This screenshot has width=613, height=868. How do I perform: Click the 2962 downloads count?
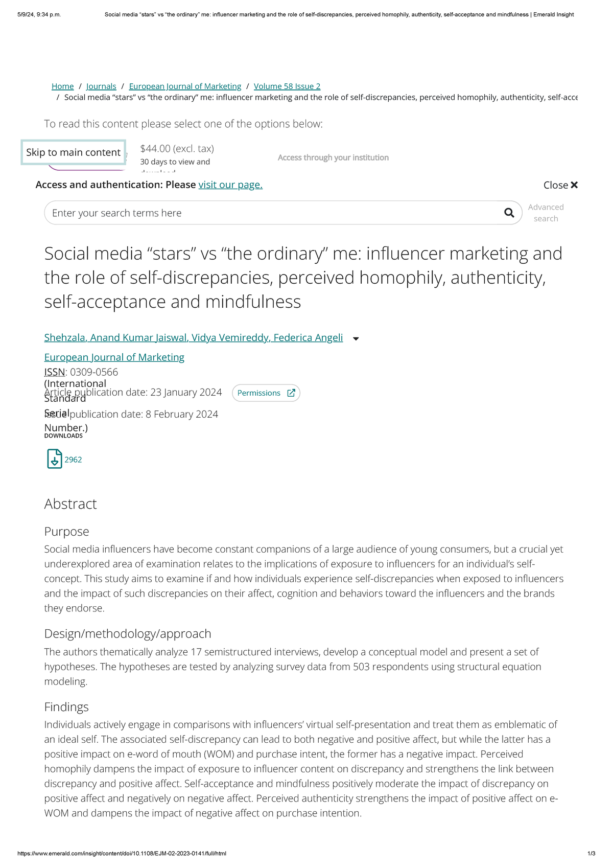73,460
